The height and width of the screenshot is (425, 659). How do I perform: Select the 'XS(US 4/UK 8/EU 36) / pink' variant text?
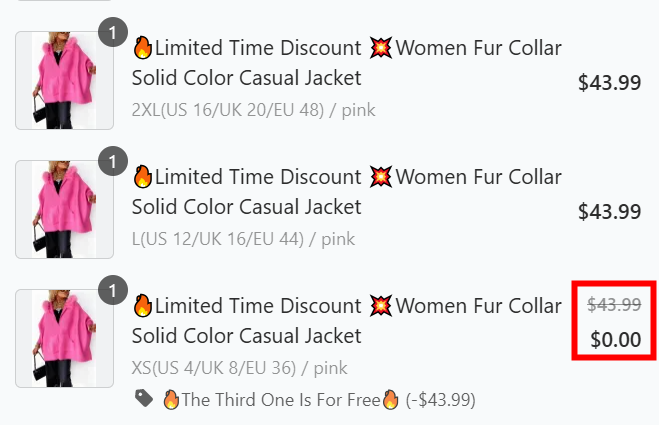(x=239, y=368)
